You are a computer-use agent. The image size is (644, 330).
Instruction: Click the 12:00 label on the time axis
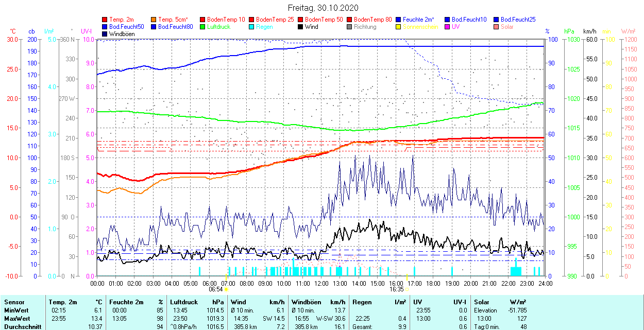point(321,283)
